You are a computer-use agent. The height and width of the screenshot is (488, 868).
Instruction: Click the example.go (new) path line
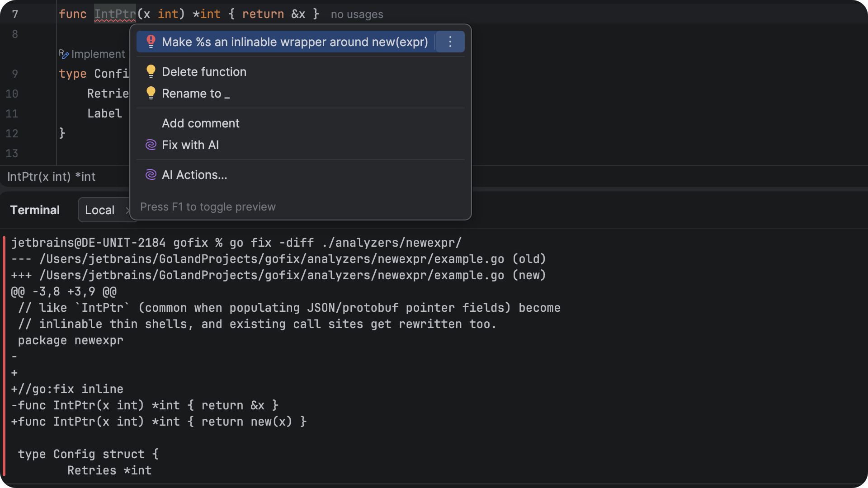coord(278,275)
